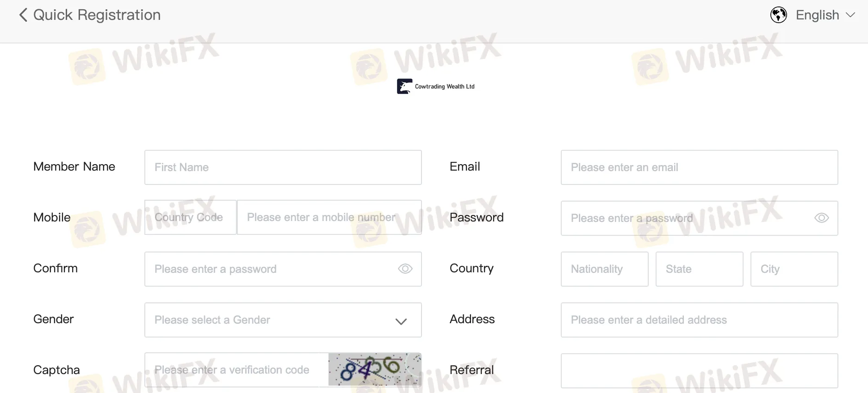This screenshot has width=868, height=393.
Task: Select the Nationality field
Action: (605, 269)
